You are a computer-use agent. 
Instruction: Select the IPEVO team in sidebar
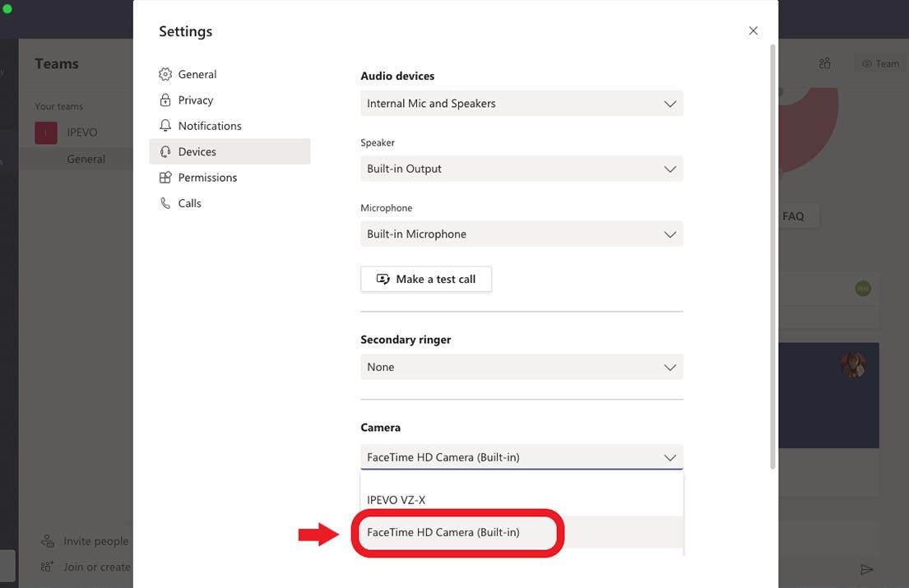(x=82, y=132)
